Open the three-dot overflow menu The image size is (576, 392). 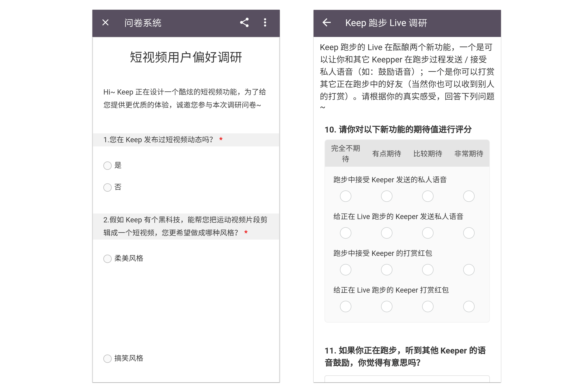265,23
